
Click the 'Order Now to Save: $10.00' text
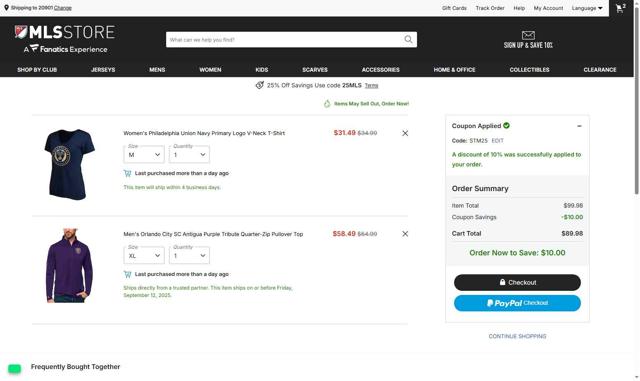click(x=517, y=253)
